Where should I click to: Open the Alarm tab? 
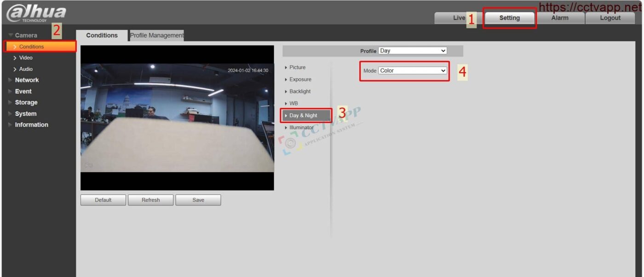560,17
